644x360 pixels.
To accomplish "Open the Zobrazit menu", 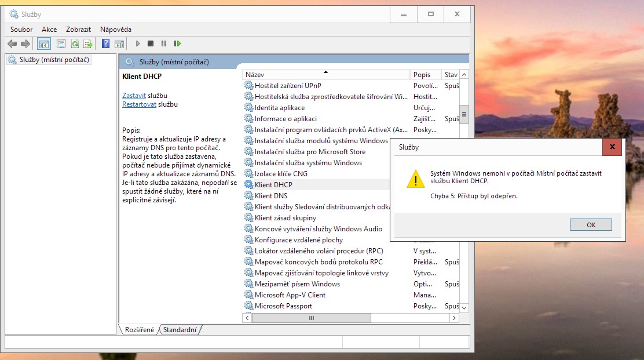I will pos(78,30).
